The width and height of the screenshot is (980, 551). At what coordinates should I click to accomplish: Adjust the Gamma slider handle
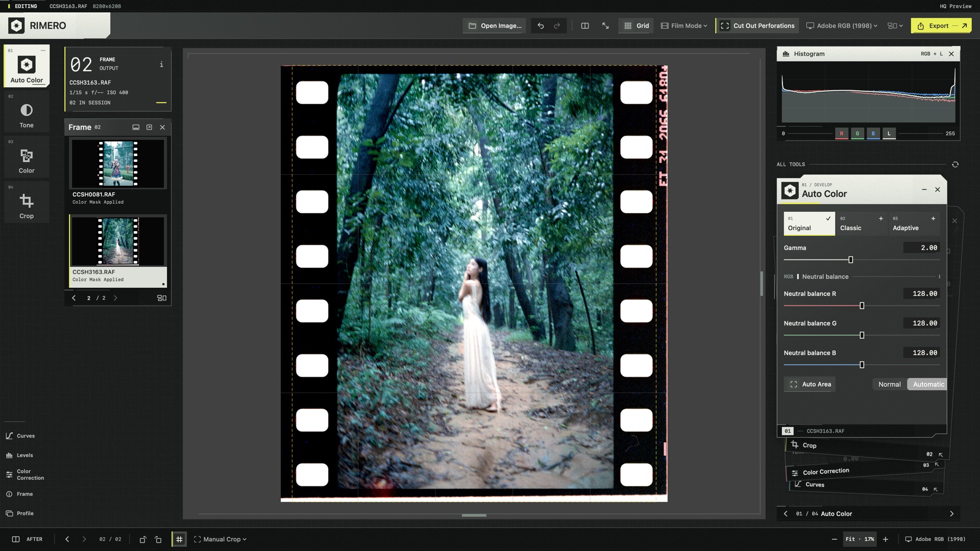[850, 260]
